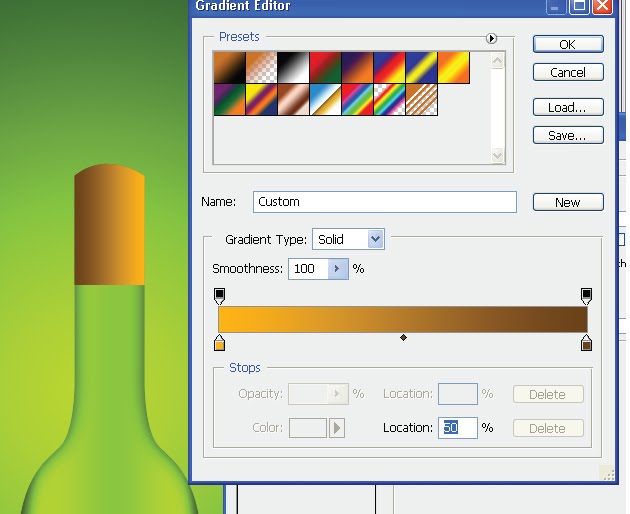Choose the blue-yellow-blue preset gradient
This screenshot has height=514, width=630.
pos(422,68)
